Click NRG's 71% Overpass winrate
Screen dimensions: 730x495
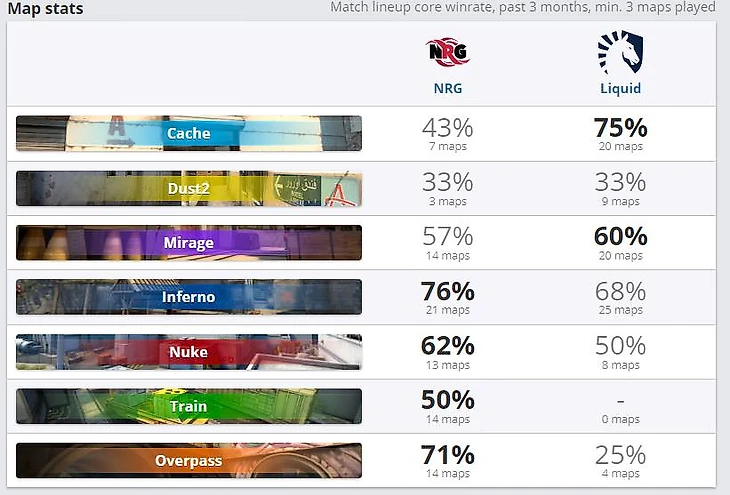click(x=447, y=455)
